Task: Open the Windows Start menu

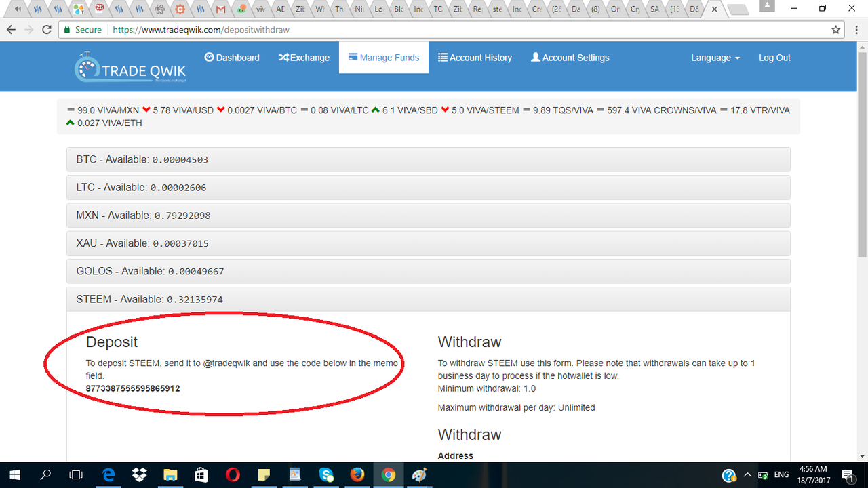Action: (15, 475)
